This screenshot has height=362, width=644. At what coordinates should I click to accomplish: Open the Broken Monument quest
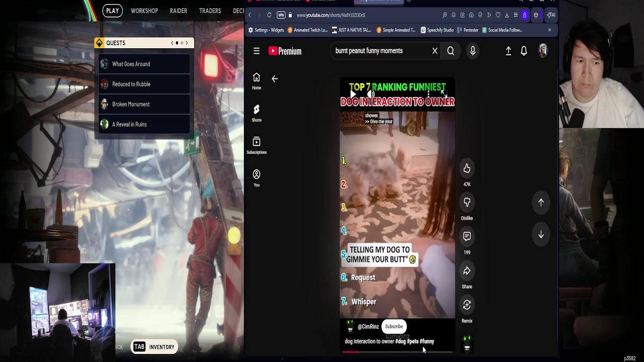[144, 104]
